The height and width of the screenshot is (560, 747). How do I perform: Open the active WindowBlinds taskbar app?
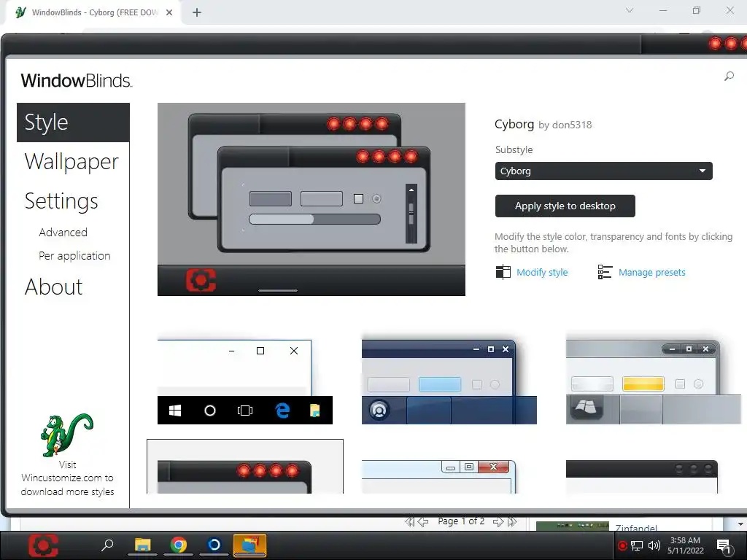249,545
